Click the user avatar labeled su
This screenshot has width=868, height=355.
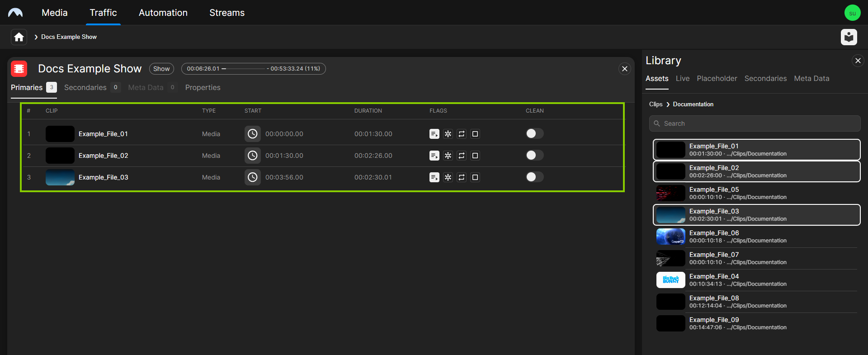click(x=852, y=13)
